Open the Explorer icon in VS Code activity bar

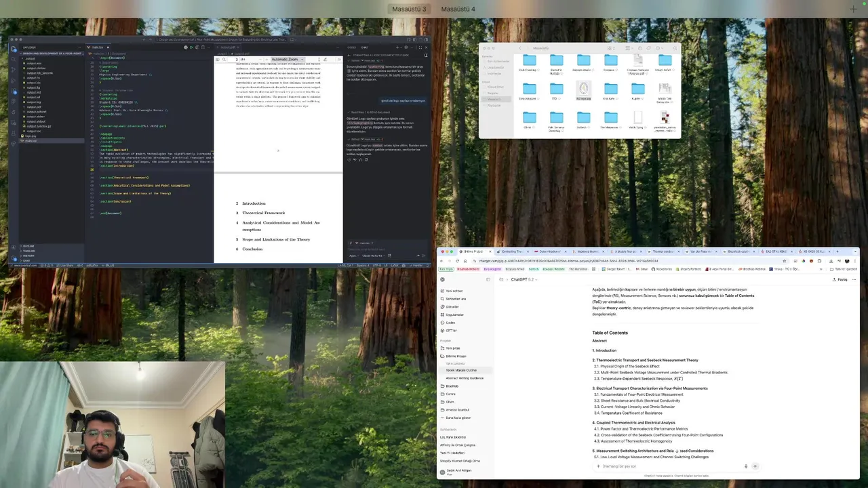(x=13, y=49)
